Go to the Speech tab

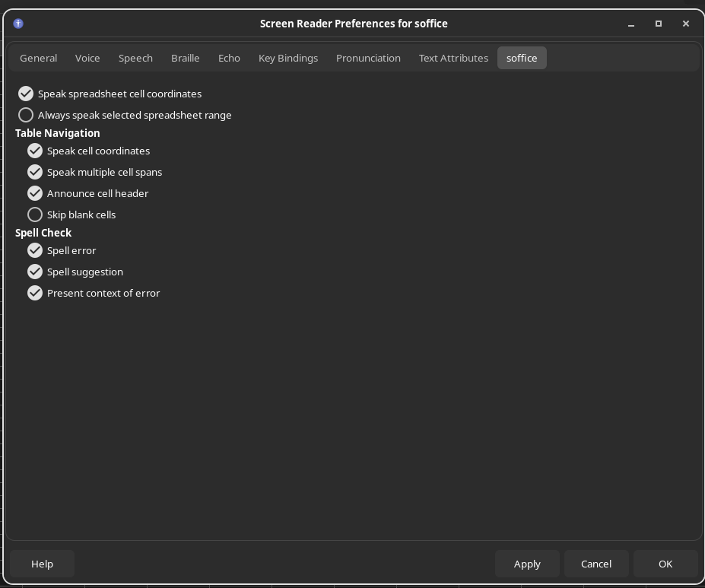pos(135,58)
